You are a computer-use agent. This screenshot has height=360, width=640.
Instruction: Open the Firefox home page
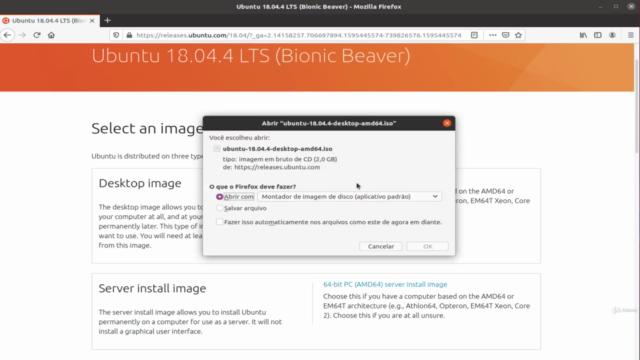(51, 35)
